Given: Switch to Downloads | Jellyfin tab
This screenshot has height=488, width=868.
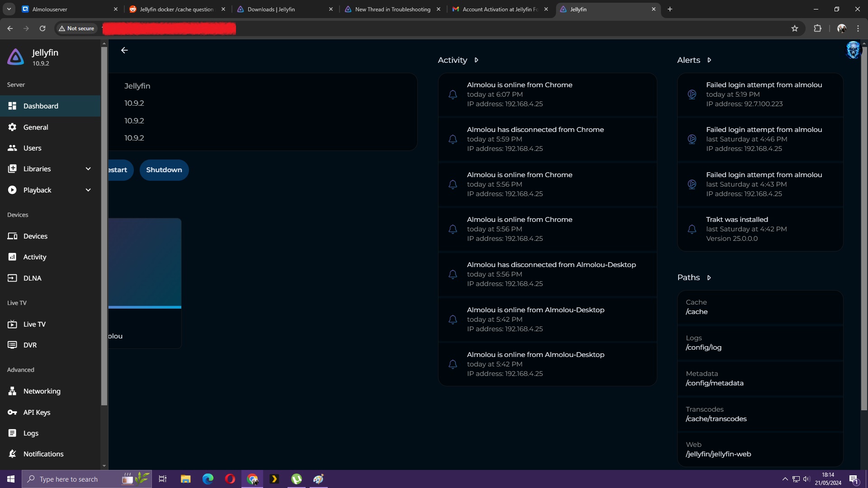Looking at the screenshot, I should click(x=271, y=9).
